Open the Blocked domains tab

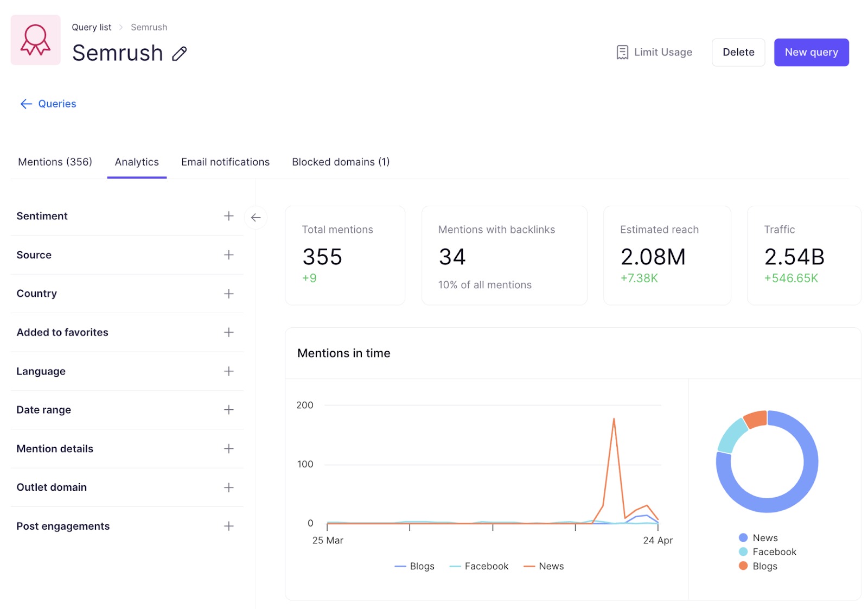(341, 162)
